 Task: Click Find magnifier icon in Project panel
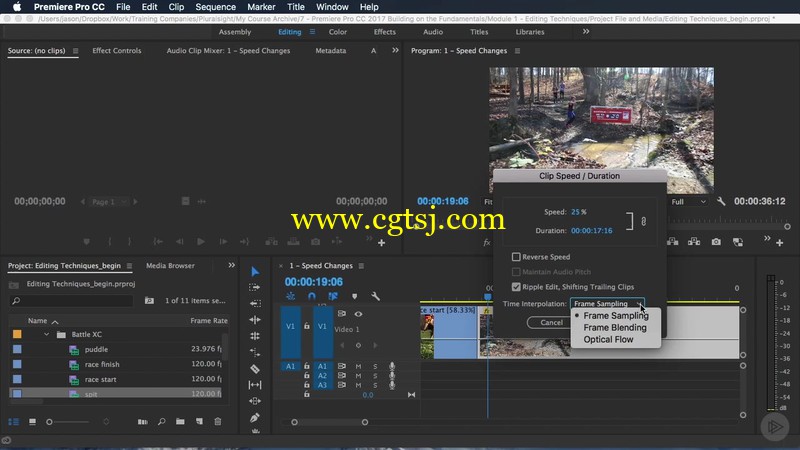click(161, 421)
